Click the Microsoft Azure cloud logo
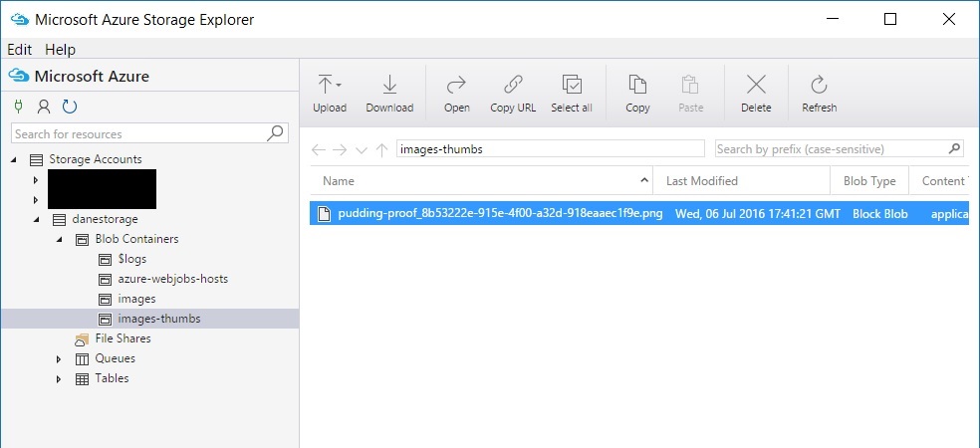This screenshot has height=448, width=980. coord(18,77)
